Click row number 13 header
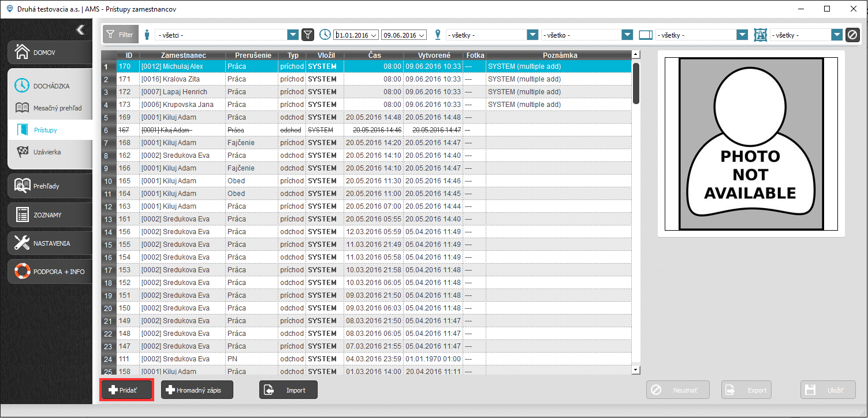 point(109,219)
